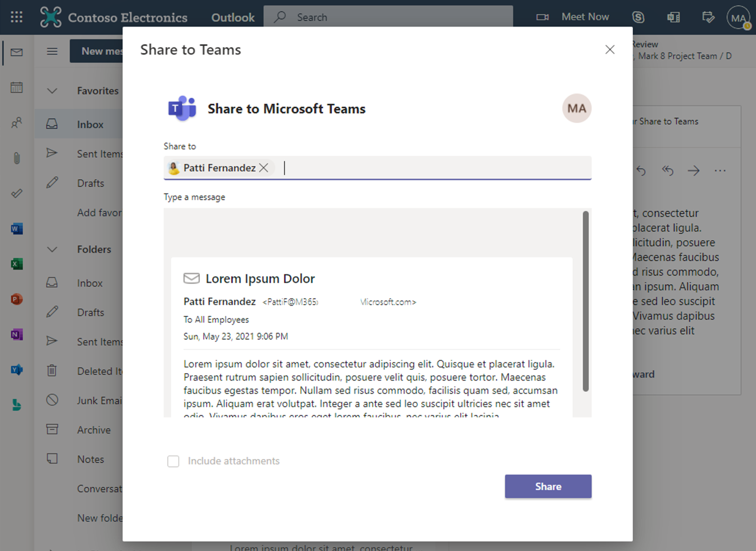756x551 pixels.
Task: Open the Microsoft 365 app launcher
Action: [16, 17]
